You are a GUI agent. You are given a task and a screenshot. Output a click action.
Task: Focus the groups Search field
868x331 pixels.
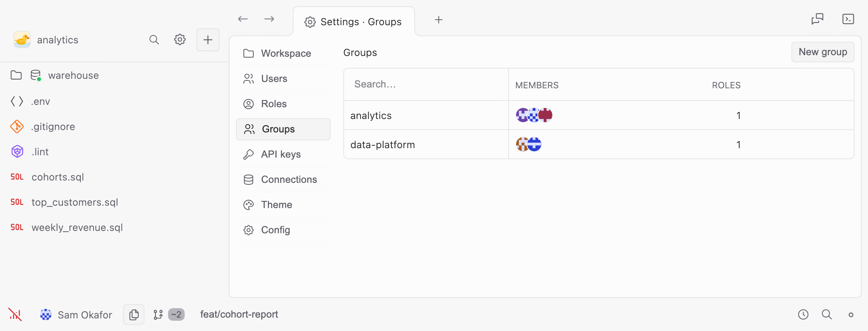click(426, 84)
